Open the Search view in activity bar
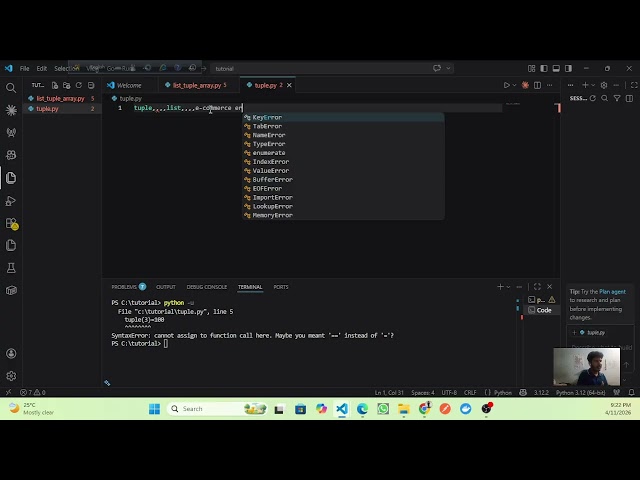This screenshot has height=480, width=640. pos(11,88)
